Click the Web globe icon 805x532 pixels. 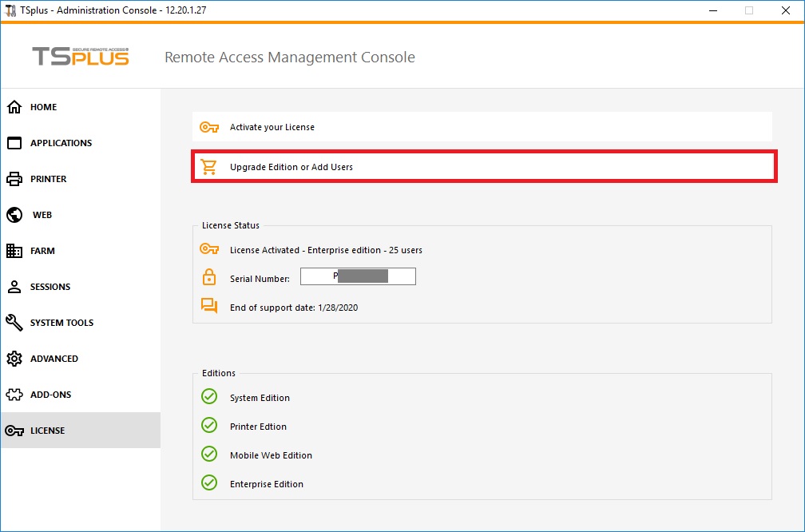point(14,215)
